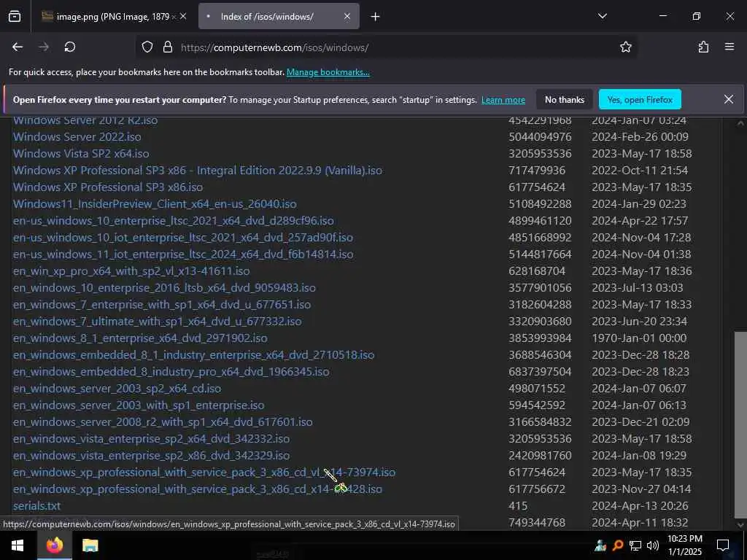Select date 2024-Nov-04 17:28
The width and height of the screenshot is (747, 560).
641,238
